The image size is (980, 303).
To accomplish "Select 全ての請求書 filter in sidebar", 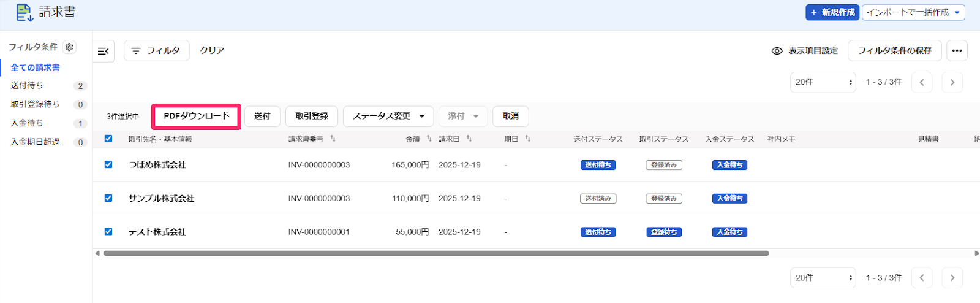I will 35,67.
